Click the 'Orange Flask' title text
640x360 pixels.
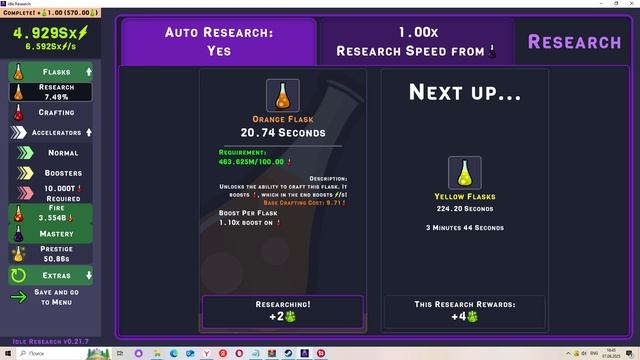(283, 119)
